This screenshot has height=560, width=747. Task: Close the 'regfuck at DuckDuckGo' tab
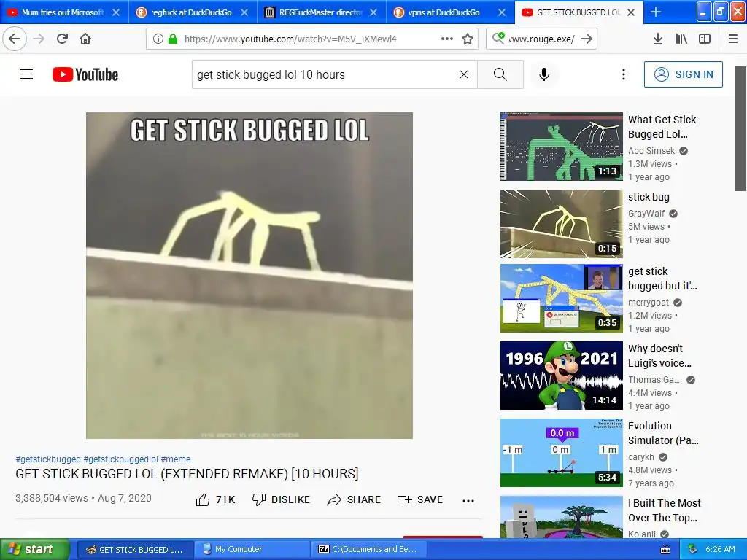244,12
